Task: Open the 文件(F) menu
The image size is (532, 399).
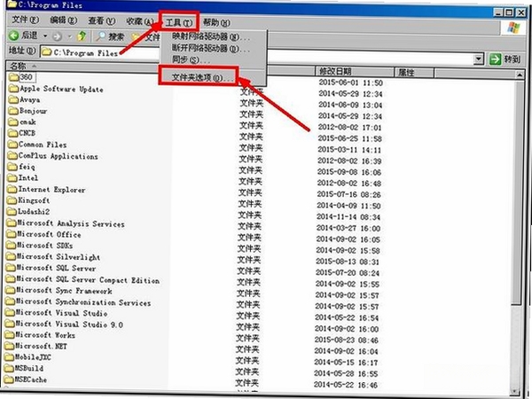Action: pyautogui.click(x=26, y=20)
